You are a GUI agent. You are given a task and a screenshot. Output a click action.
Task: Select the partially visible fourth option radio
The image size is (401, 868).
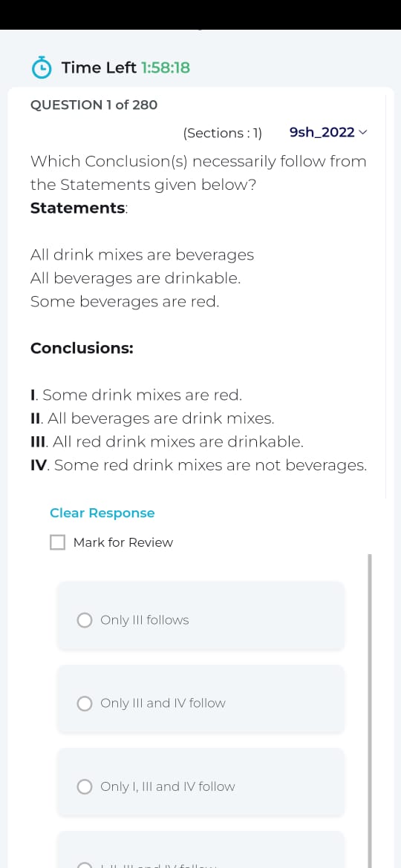tap(84, 865)
